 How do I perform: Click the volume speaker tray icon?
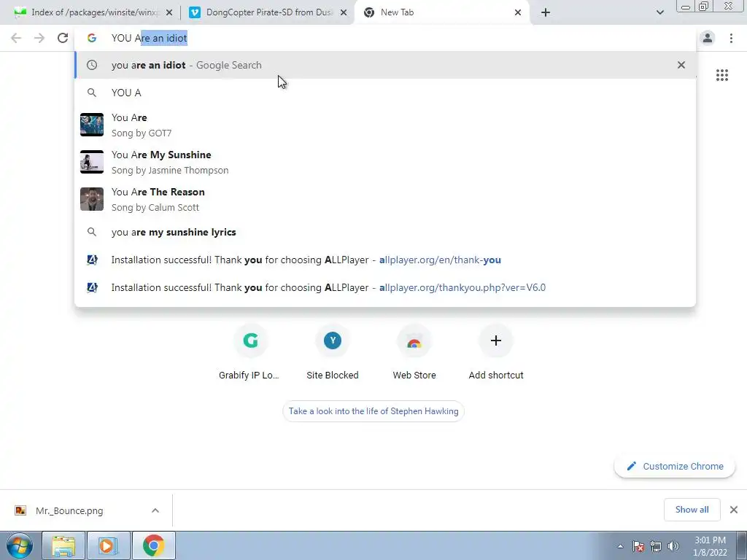673,546
